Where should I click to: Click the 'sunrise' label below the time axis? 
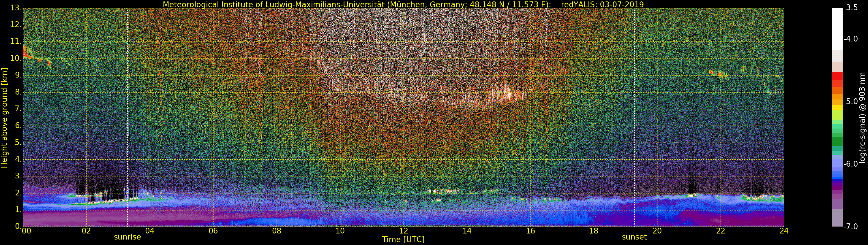click(128, 237)
